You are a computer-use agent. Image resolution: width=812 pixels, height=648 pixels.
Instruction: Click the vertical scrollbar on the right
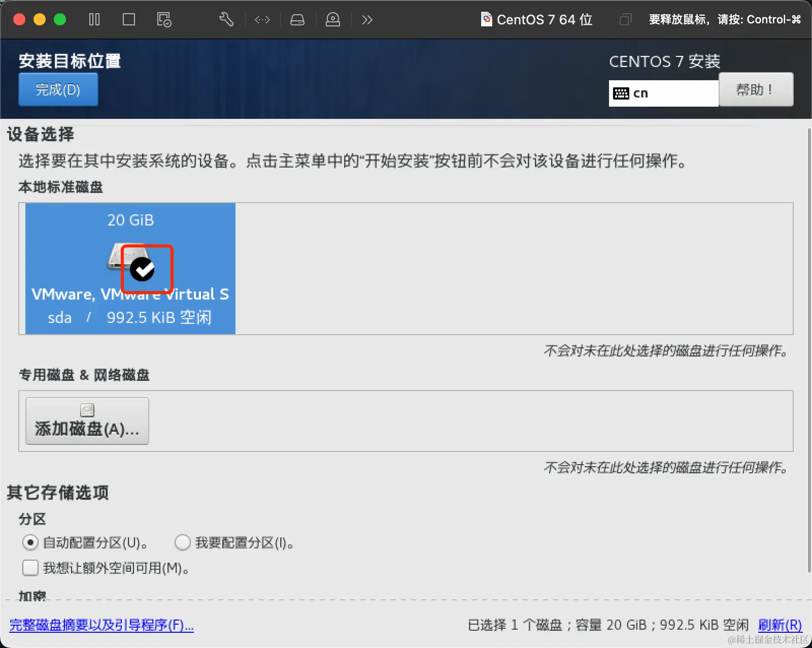[x=808, y=350]
